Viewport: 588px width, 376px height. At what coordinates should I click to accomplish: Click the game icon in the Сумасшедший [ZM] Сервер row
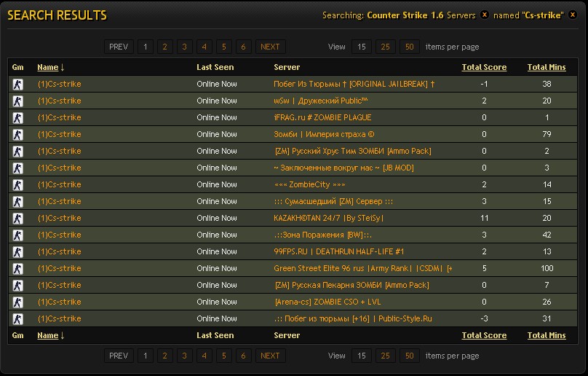[x=17, y=202]
